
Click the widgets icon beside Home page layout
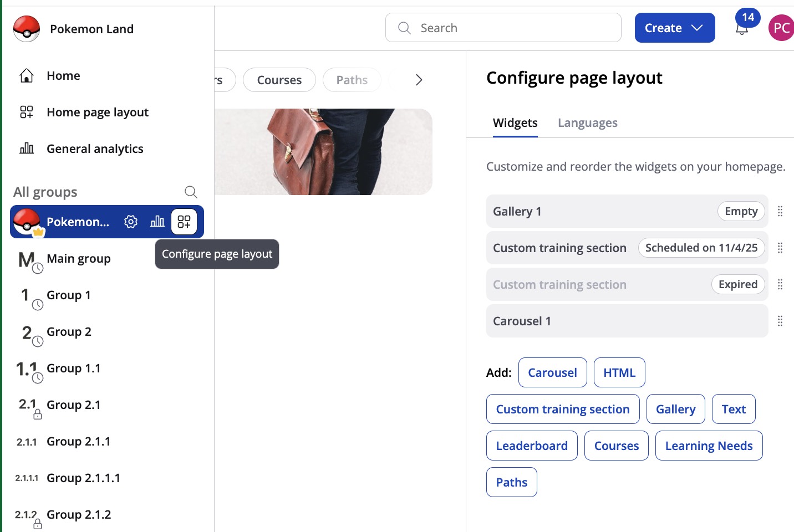pos(27,112)
